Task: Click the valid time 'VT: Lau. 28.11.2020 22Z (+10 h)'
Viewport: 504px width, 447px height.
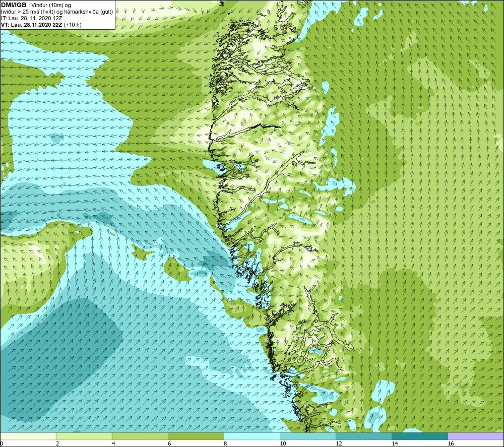Action: (41, 25)
